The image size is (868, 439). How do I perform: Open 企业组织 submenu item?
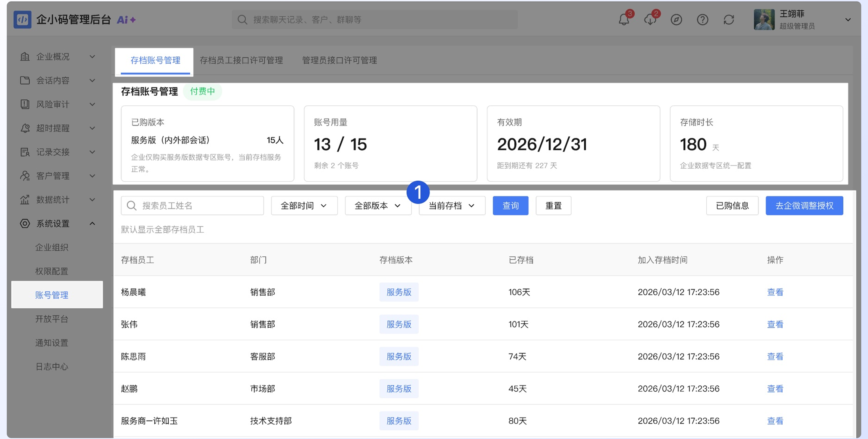click(52, 247)
